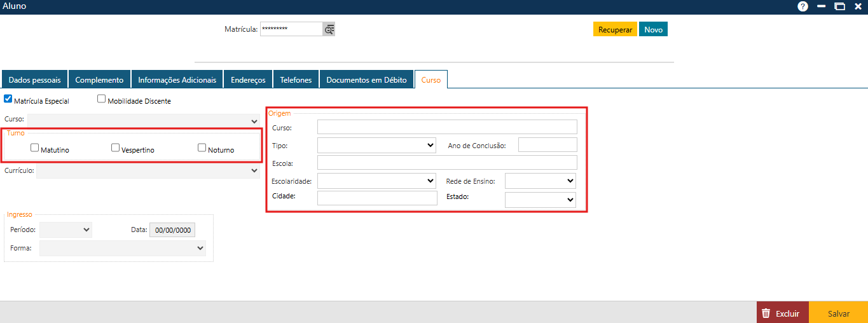Go to the Endereços tab

tap(248, 80)
